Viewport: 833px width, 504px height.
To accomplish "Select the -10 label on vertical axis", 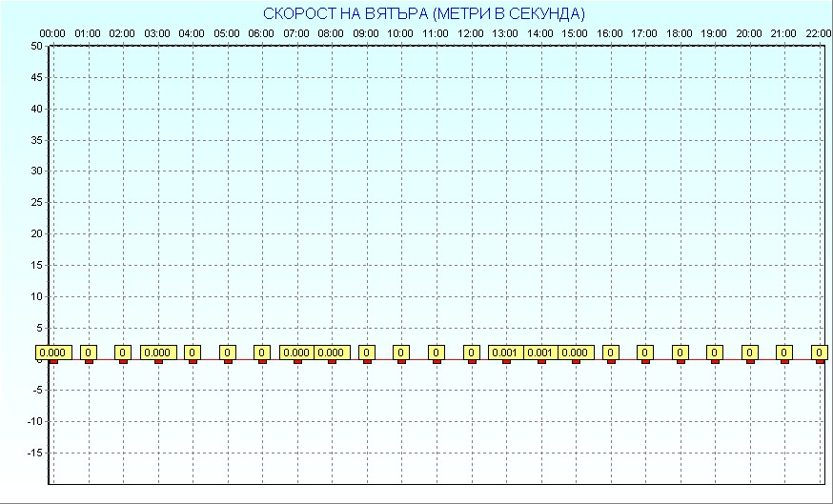I will click(33, 421).
